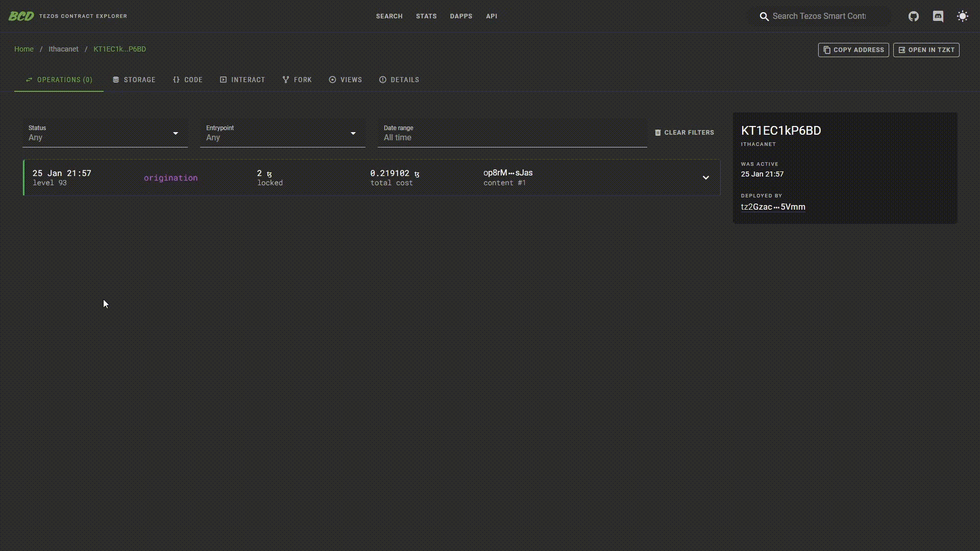Expand the origination operation row chevron
The height and width of the screenshot is (551, 980).
click(706, 178)
